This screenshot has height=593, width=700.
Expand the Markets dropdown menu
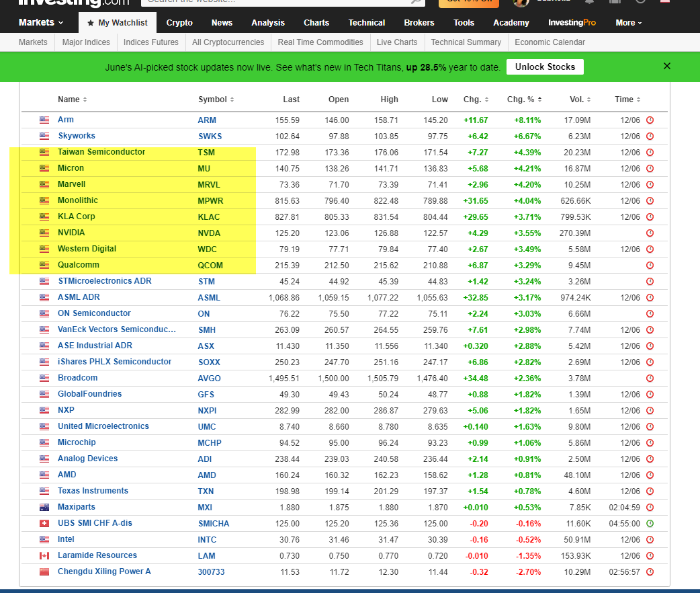pyautogui.click(x=40, y=22)
